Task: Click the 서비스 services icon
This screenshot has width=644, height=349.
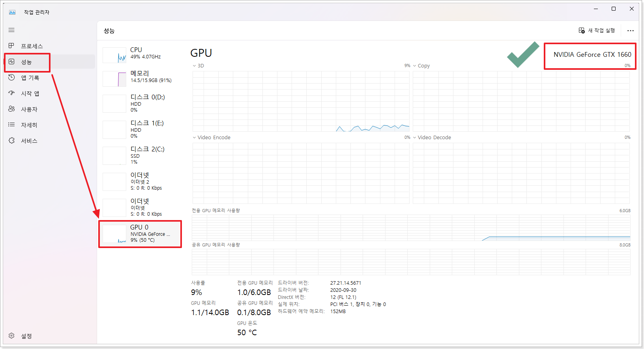Action: click(11, 140)
